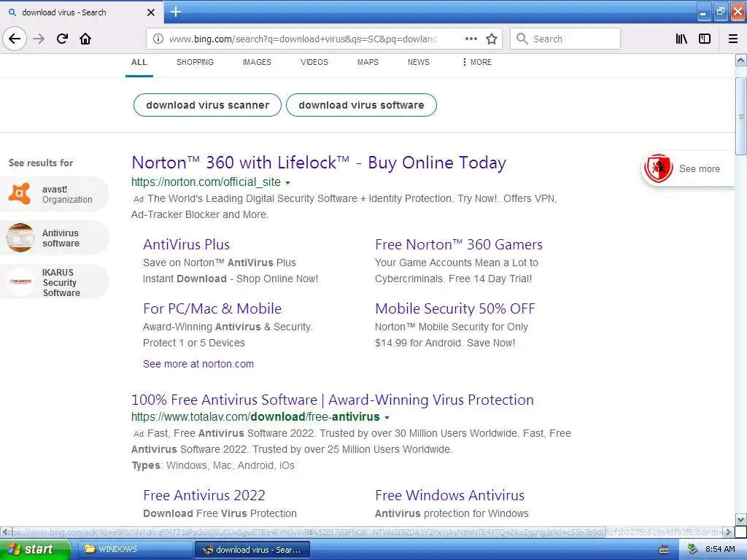
Task: Click the on-screen keyboard tray icon
Action: [x=664, y=550]
